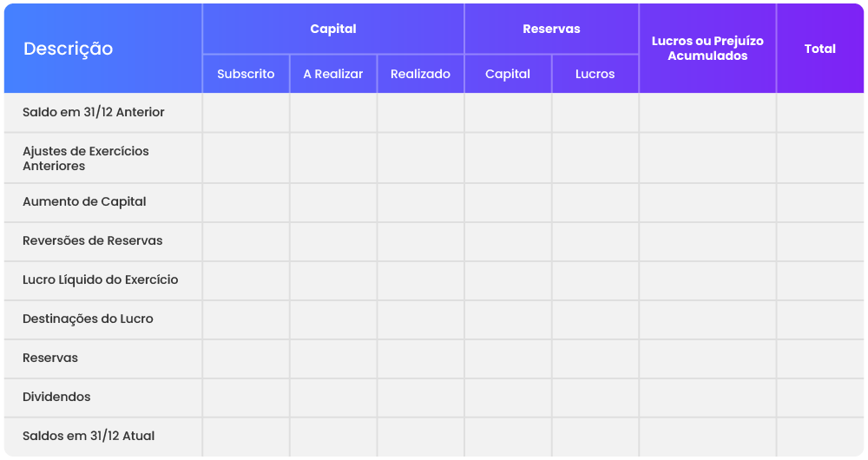The height and width of the screenshot is (460, 868).
Task: Click the Aumento de Capital row label
Action: pos(84,201)
